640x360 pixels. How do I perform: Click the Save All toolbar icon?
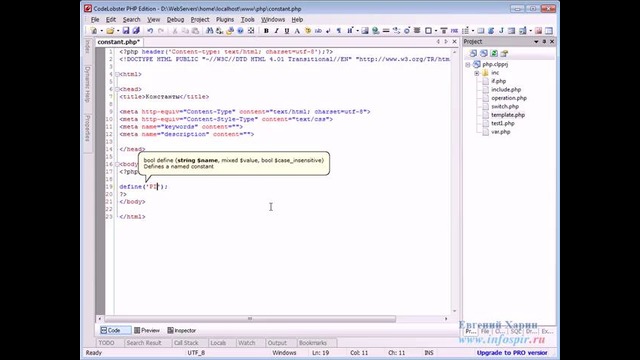click(x=136, y=31)
